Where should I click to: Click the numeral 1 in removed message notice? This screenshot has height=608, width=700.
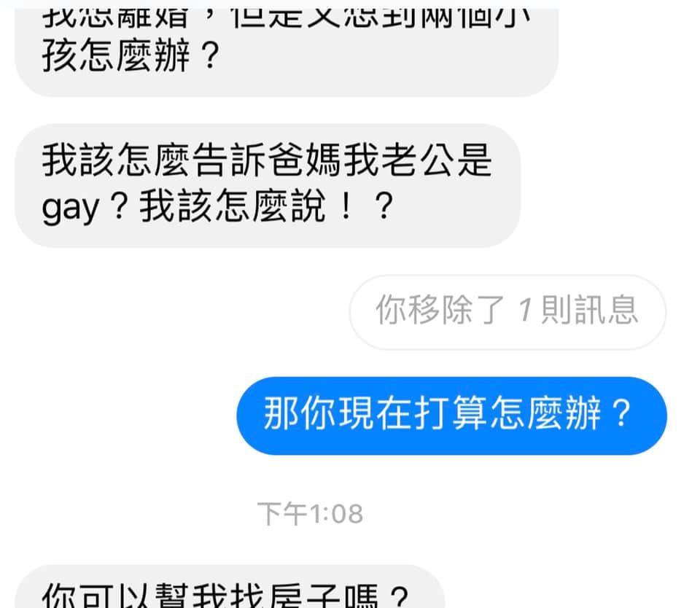click(x=525, y=309)
